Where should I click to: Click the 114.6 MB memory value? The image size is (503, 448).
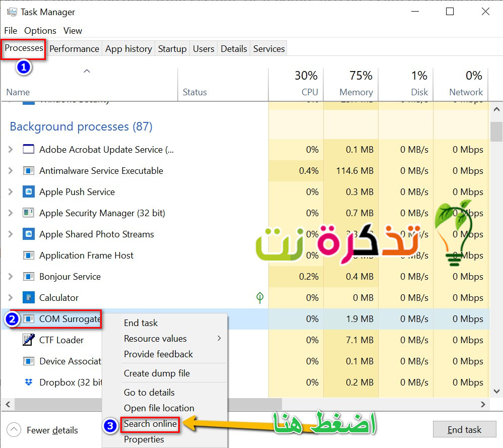(355, 170)
